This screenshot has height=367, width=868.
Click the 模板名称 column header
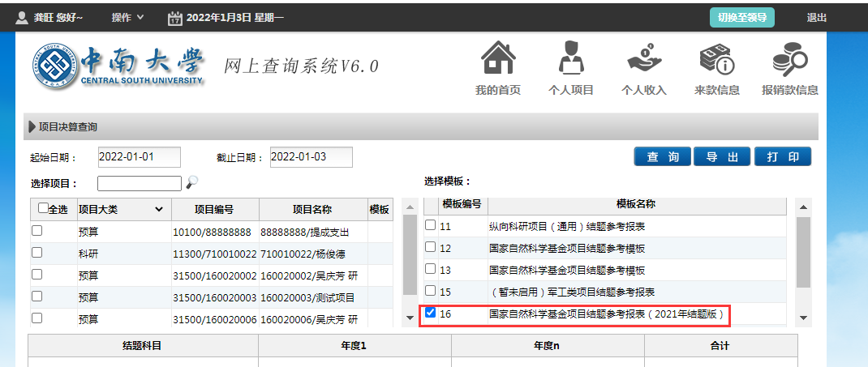pyautogui.click(x=637, y=204)
